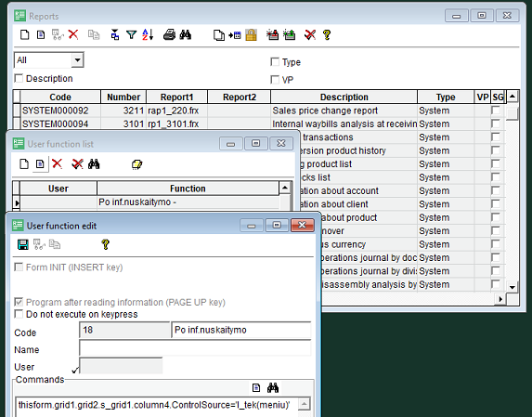Click the binoculars search icon in Reports toolbar

click(186, 34)
